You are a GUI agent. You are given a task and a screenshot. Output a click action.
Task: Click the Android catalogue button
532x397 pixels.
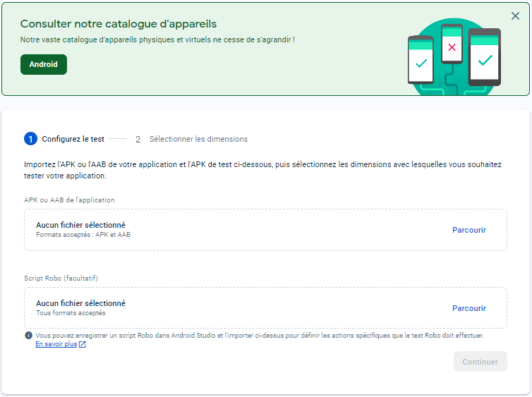tap(44, 64)
